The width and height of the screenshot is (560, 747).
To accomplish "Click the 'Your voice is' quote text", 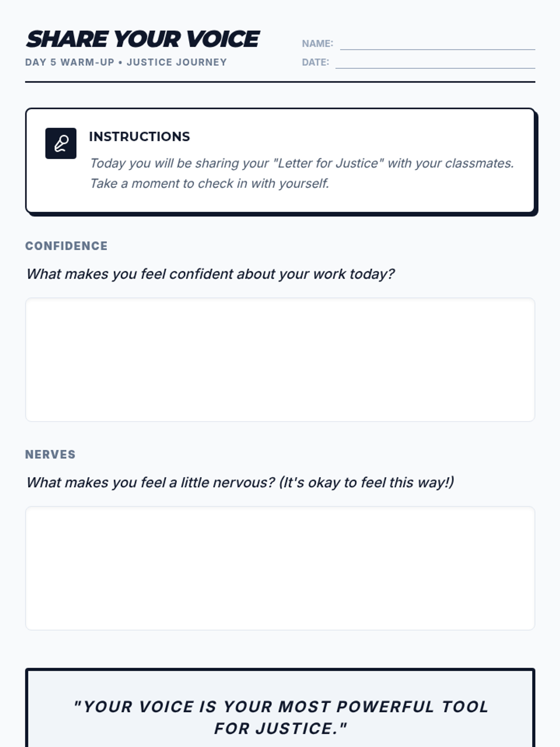I will (281, 706).
